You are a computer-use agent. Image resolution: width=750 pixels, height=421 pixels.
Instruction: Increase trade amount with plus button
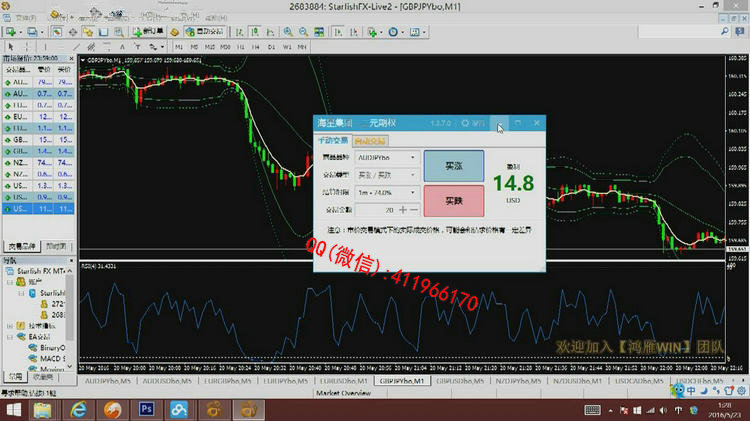coord(403,210)
